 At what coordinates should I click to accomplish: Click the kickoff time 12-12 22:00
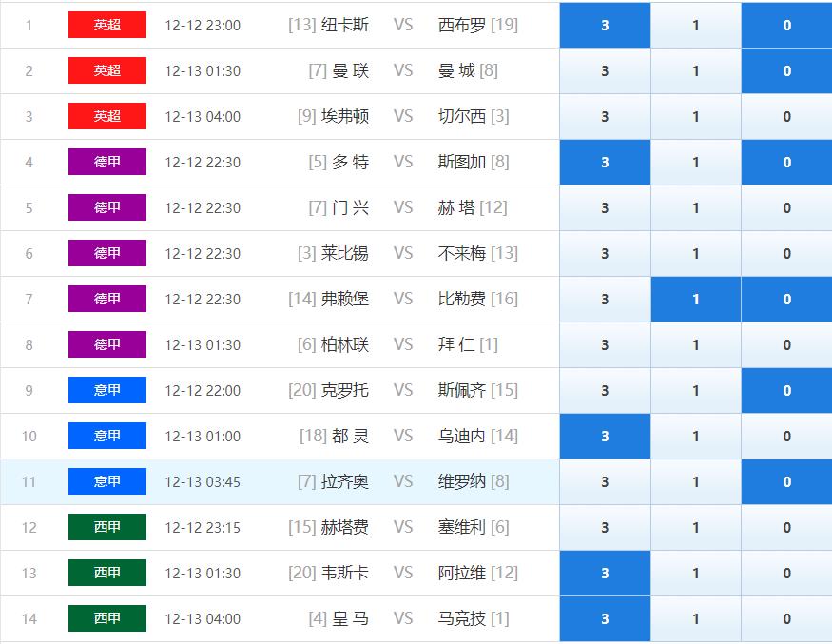(x=203, y=391)
